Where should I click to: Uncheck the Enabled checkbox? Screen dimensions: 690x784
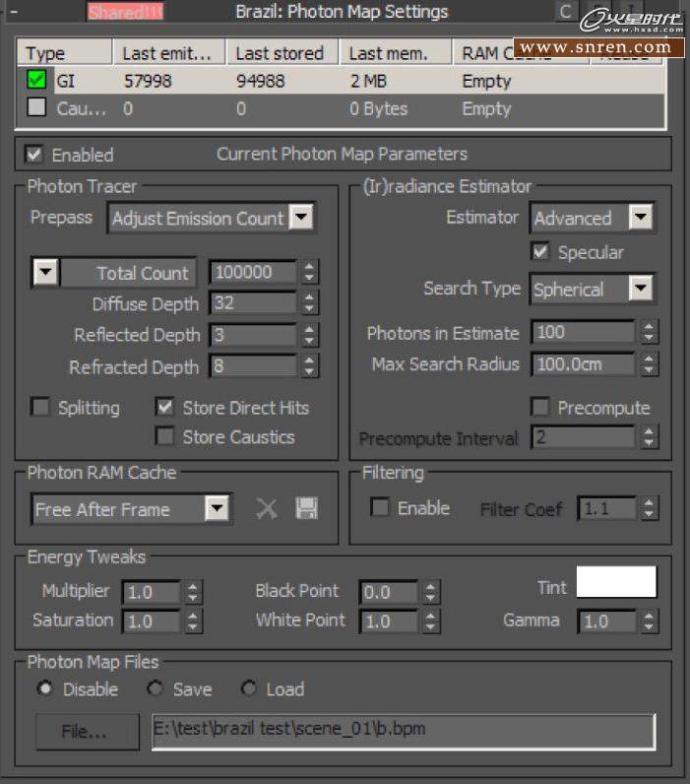tap(34, 154)
